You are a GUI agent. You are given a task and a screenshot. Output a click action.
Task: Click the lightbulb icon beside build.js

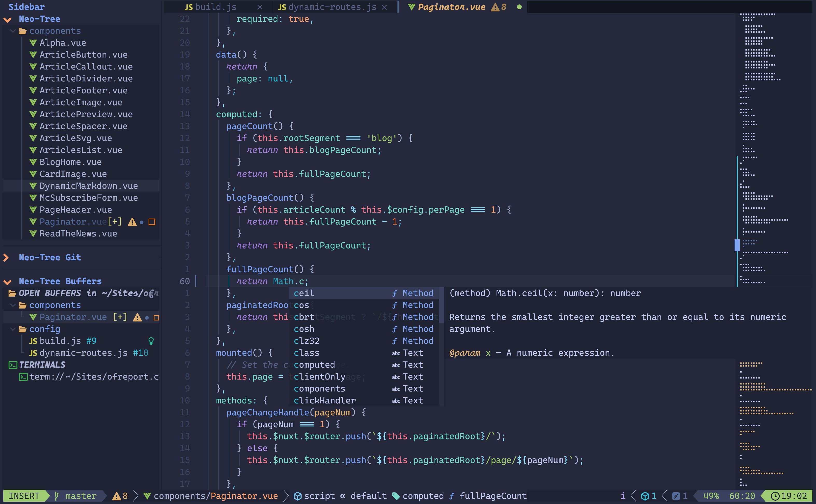coord(151,341)
